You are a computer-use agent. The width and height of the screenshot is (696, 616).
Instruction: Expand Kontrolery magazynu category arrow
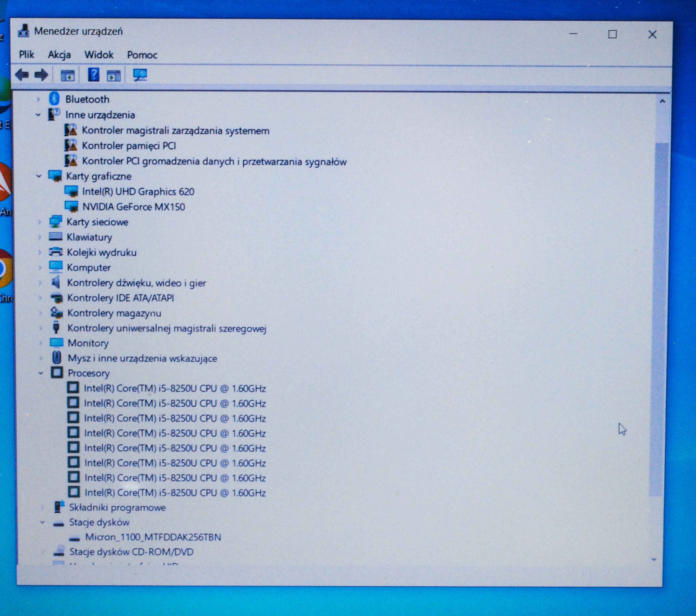(x=40, y=313)
